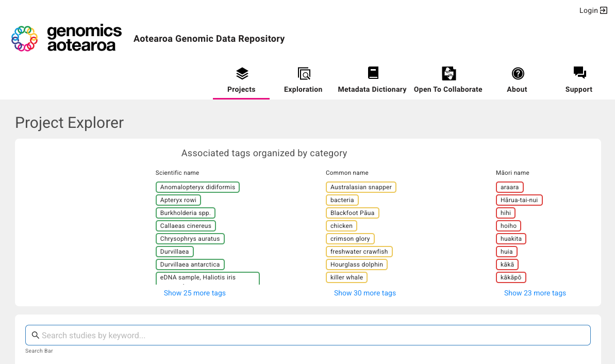Select the 'Durvillaea antarctica' tag
This screenshot has height=364, width=615.
tap(190, 264)
